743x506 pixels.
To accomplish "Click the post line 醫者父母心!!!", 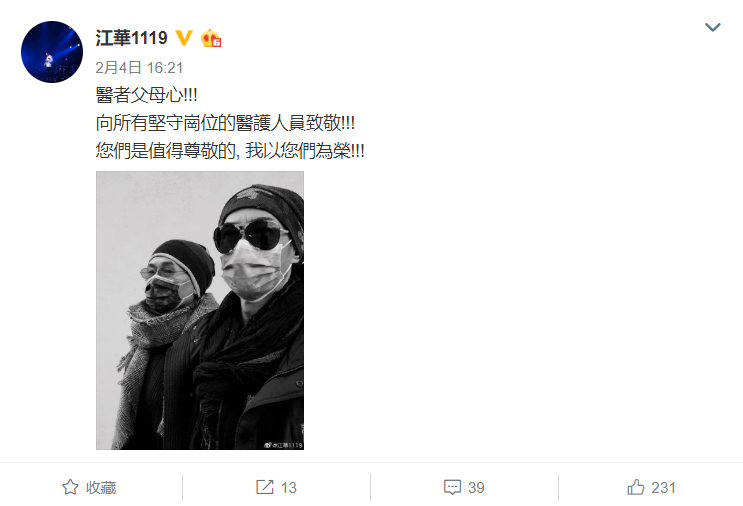I will pyautogui.click(x=146, y=95).
